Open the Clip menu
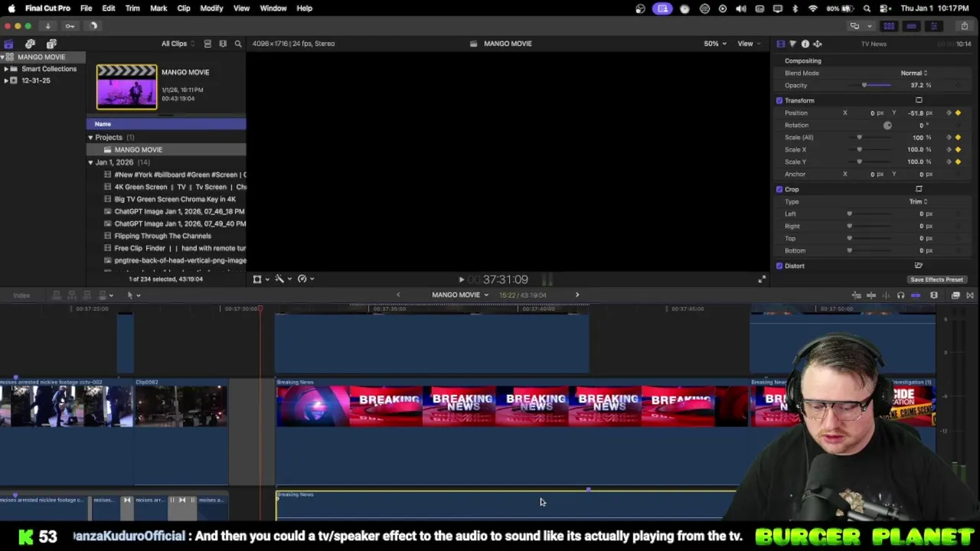 click(x=184, y=8)
